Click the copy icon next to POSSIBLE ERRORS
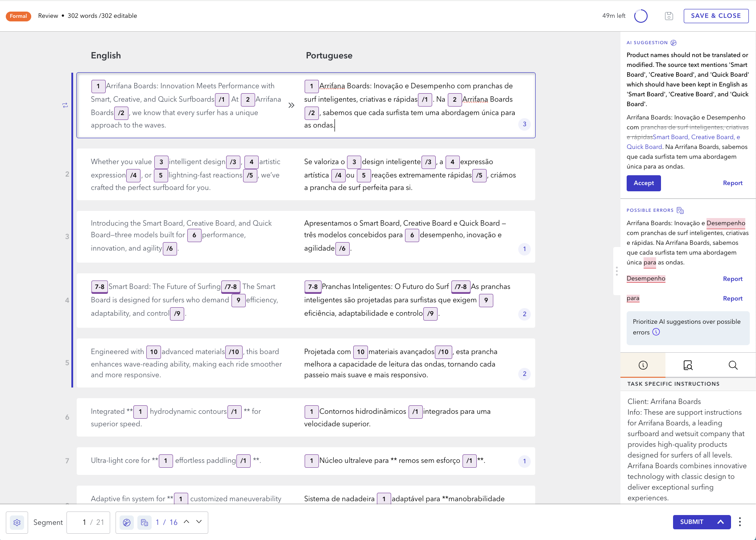This screenshot has height=540, width=756. tap(680, 210)
